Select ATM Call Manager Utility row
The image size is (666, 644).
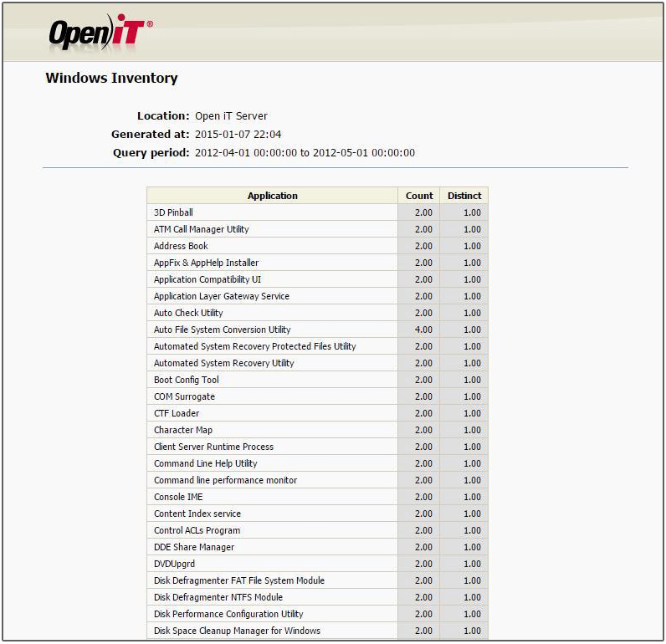coord(318,229)
